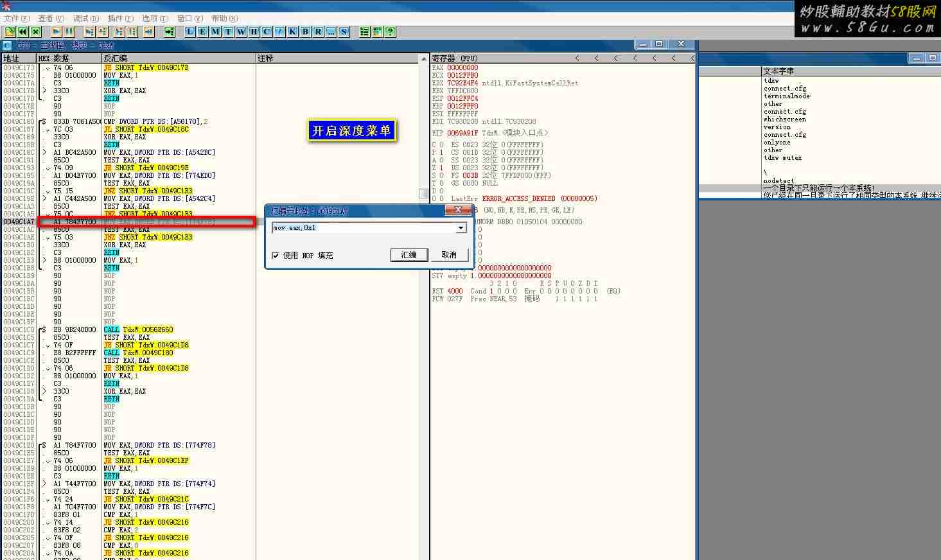The image size is (941, 560).
Task: Click the disassembly vertical scrollbar thumb
Action: tap(423, 193)
